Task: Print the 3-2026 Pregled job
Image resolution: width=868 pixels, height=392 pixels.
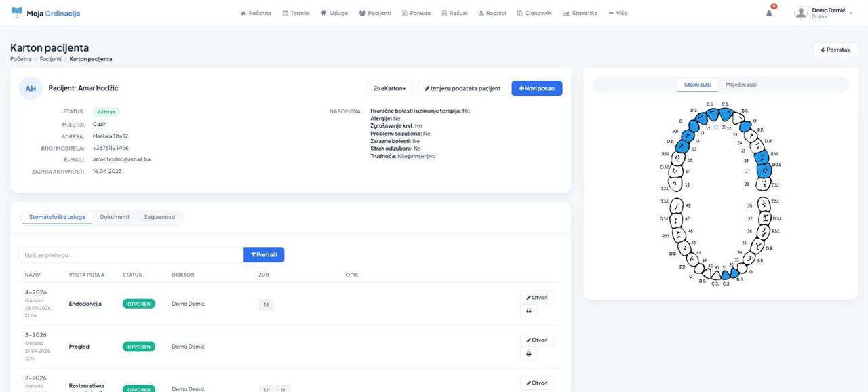Action: [528, 354]
